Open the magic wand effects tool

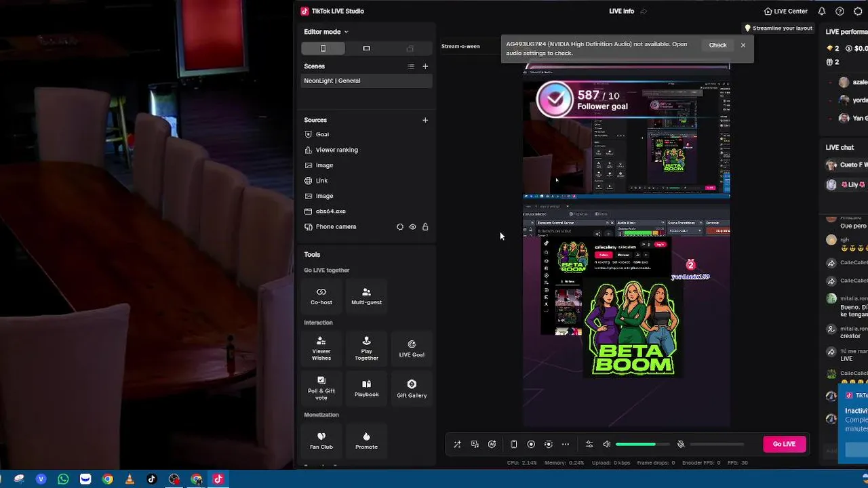coord(457,445)
